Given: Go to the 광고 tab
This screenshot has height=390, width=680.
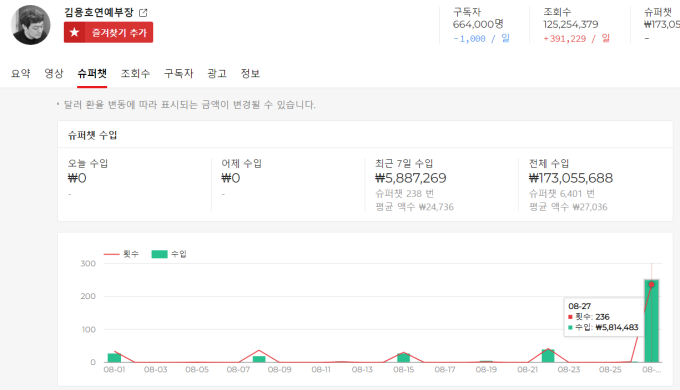Looking at the screenshot, I should [217, 73].
